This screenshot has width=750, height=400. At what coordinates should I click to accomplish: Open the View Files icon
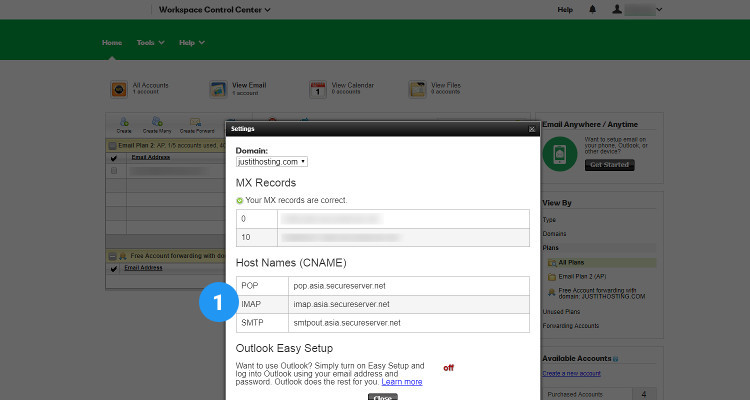[x=417, y=89]
